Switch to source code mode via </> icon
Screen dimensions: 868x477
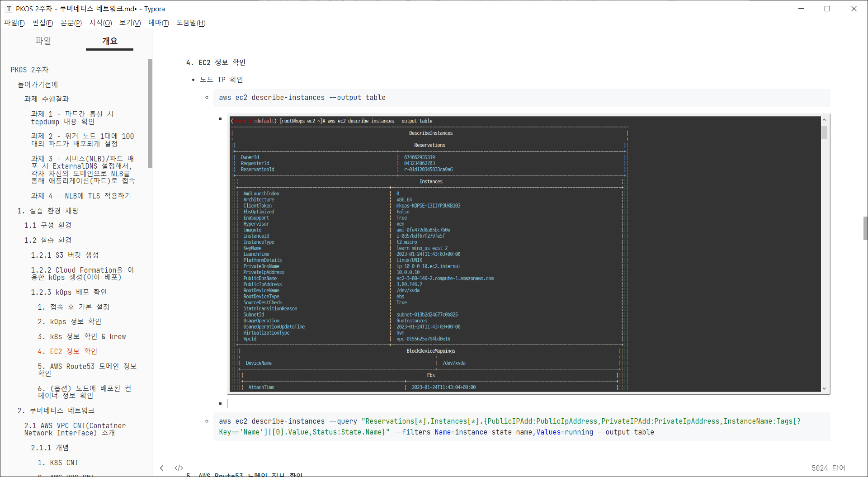click(179, 468)
